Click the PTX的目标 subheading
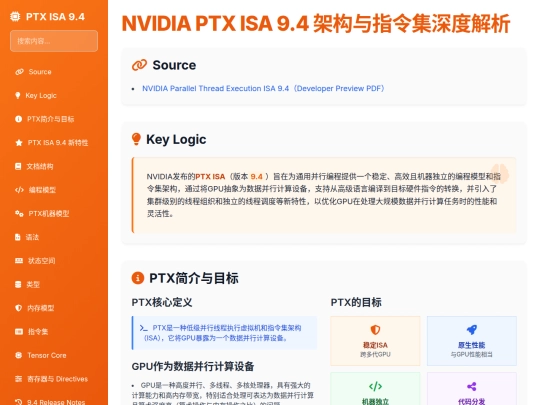Viewport: 540px width, 405px height. [356, 302]
